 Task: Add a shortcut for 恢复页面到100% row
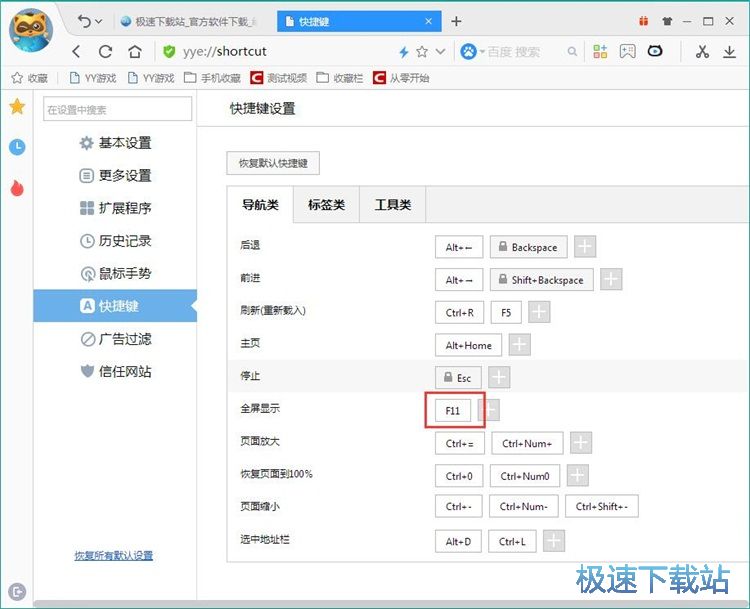tap(578, 476)
